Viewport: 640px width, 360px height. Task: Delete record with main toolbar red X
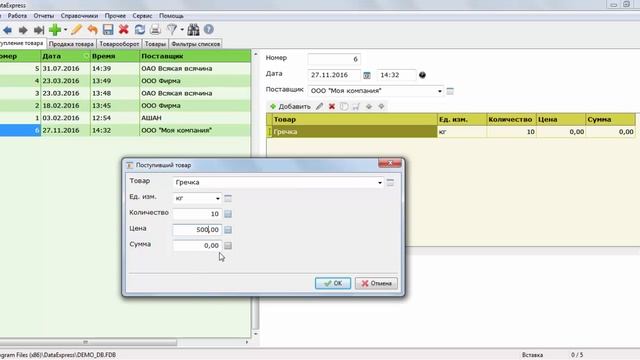[124, 29]
